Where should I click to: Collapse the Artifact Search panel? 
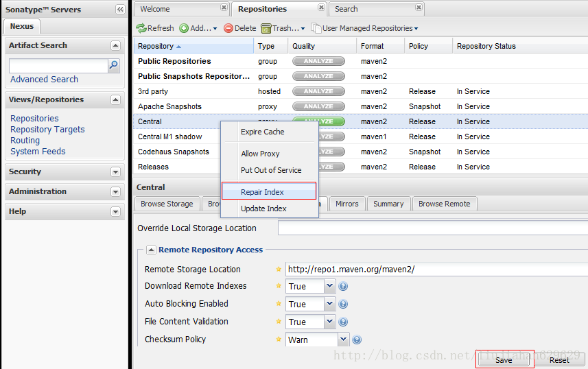pos(115,46)
